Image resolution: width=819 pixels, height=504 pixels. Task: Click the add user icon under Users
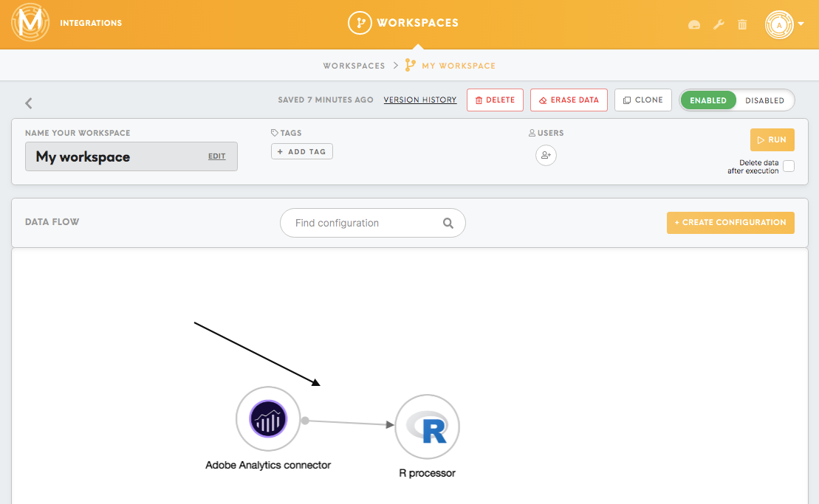point(546,155)
